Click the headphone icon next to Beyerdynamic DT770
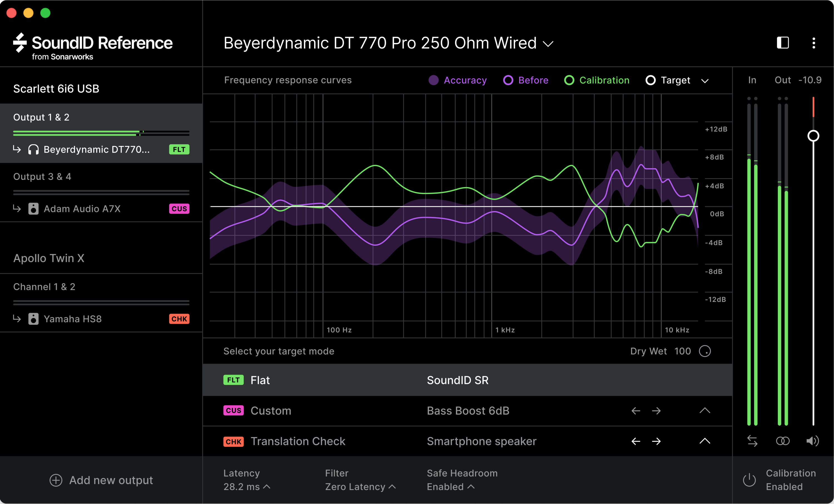The height and width of the screenshot is (504, 834). point(33,149)
